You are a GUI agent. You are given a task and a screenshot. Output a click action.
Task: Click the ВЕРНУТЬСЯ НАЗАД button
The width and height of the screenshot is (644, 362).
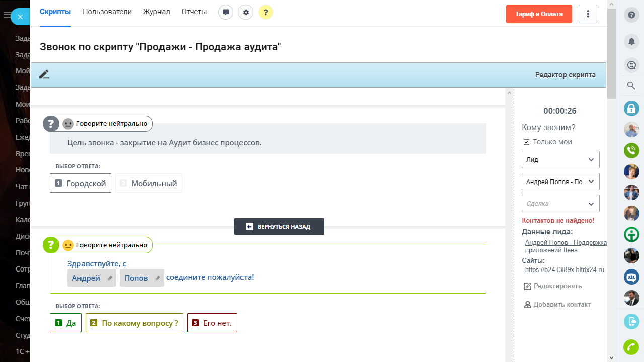click(279, 226)
